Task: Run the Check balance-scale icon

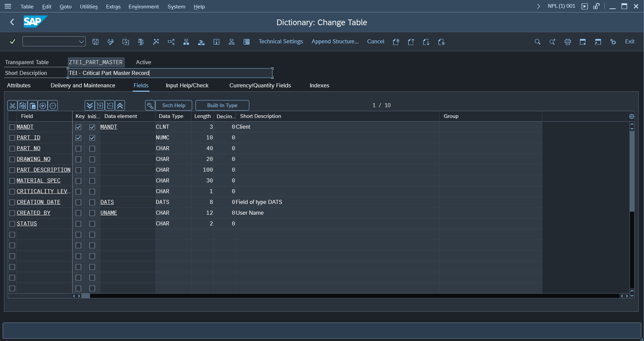Action: coord(141,42)
